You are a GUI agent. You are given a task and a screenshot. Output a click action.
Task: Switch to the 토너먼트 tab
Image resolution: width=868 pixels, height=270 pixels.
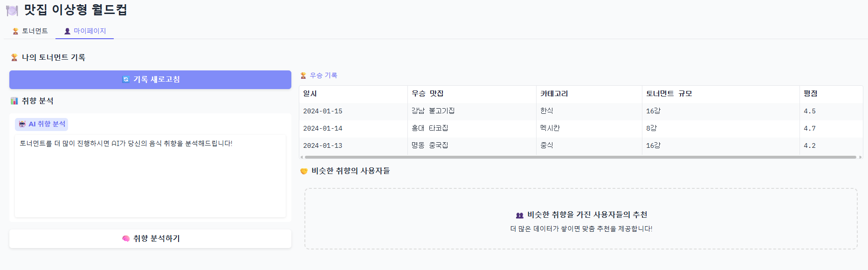(30, 31)
